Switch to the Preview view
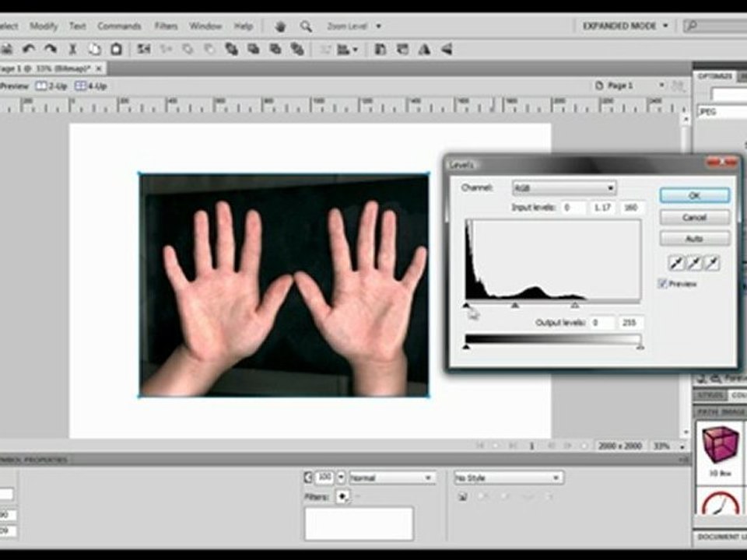This screenshot has width=747, height=560. click(x=14, y=86)
